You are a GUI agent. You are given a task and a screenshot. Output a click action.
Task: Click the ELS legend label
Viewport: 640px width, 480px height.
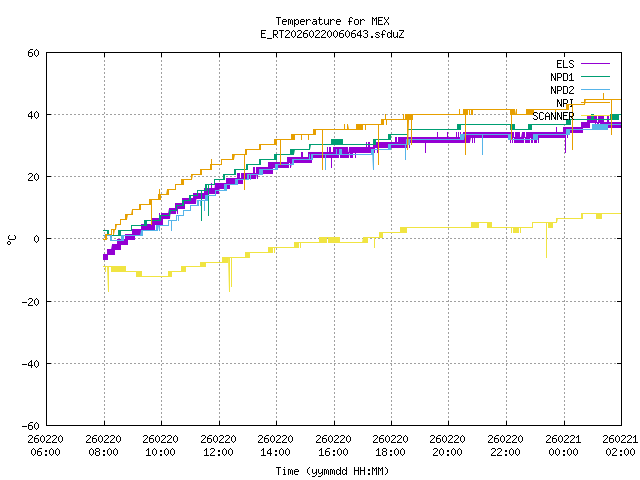(x=565, y=64)
